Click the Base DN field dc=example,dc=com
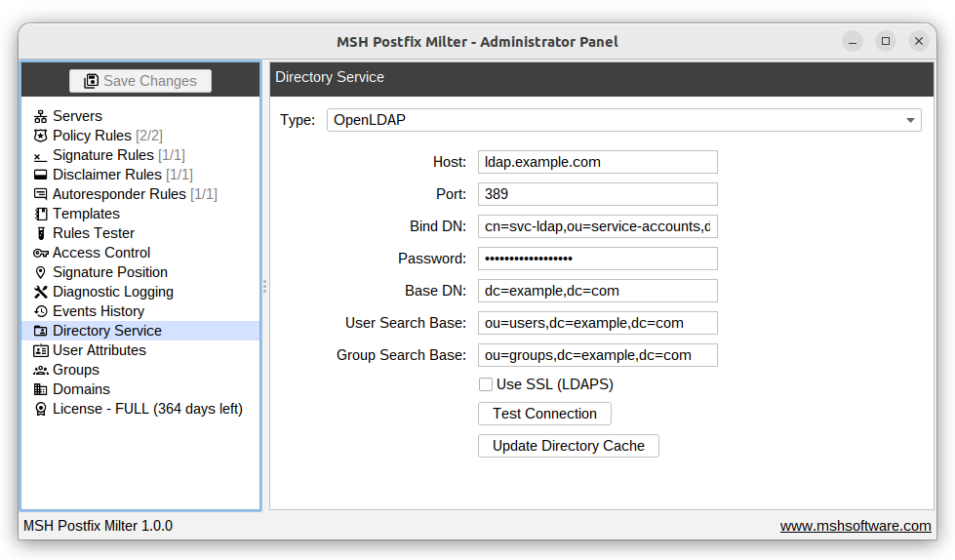 pyautogui.click(x=597, y=291)
